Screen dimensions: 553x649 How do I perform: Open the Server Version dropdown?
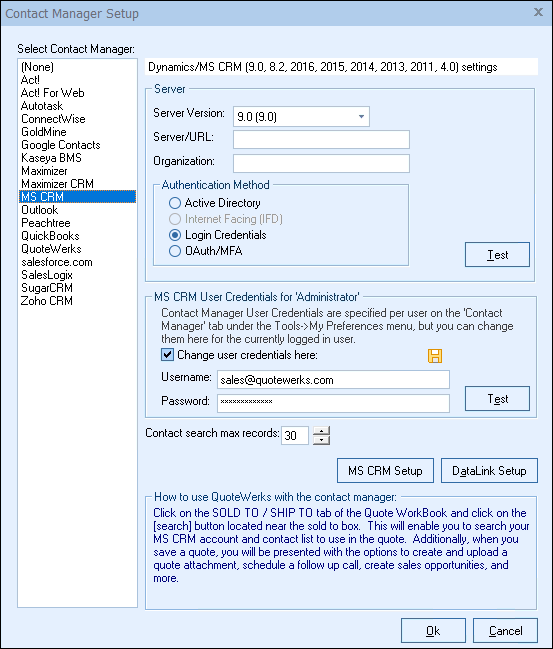tap(301, 117)
